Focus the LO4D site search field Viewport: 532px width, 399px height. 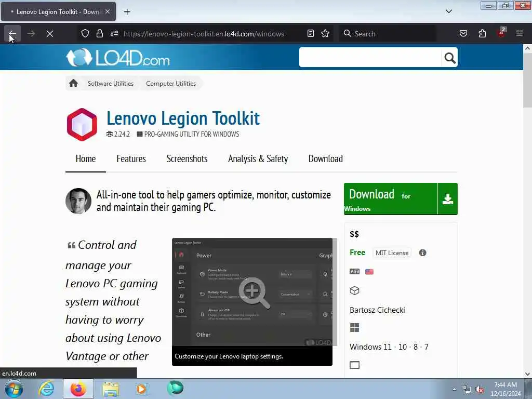point(370,57)
